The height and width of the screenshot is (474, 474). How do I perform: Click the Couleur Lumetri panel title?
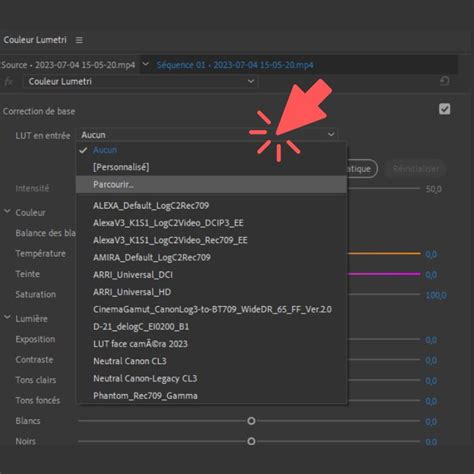(35, 40)
